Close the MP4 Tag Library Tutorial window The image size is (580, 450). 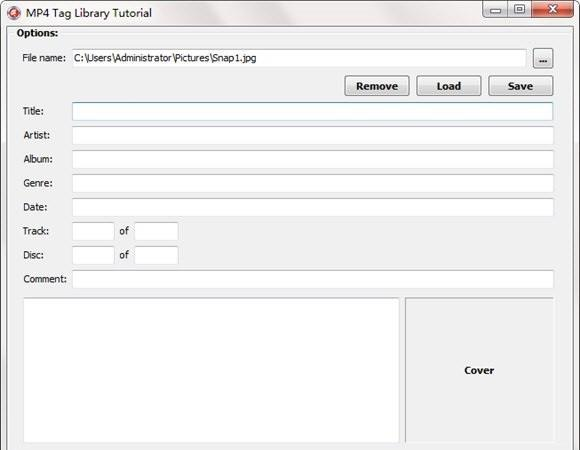553,9
